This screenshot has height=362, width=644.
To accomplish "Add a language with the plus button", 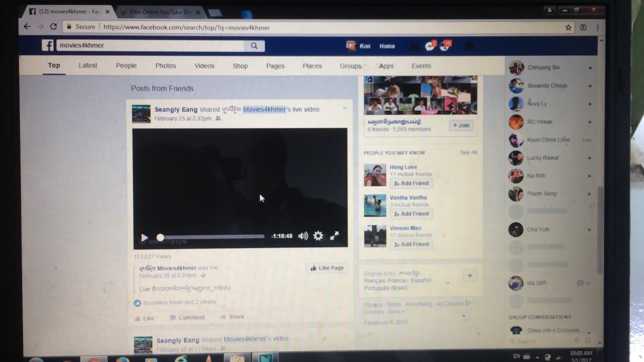I will tap(470, 276).
